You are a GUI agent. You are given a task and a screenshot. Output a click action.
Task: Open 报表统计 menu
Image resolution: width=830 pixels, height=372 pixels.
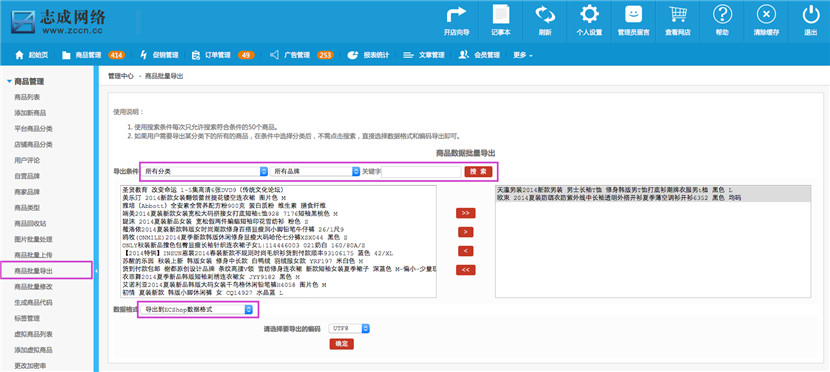[368, 55]
